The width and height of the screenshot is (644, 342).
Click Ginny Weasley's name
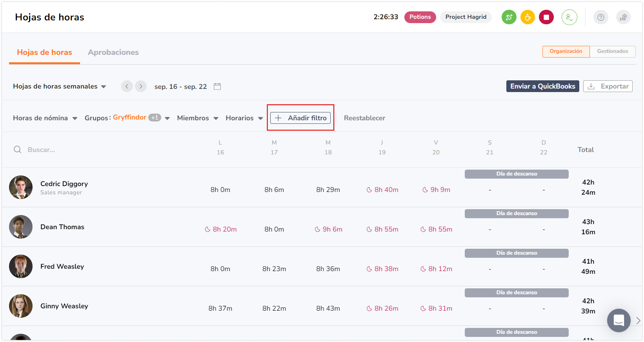64,306
